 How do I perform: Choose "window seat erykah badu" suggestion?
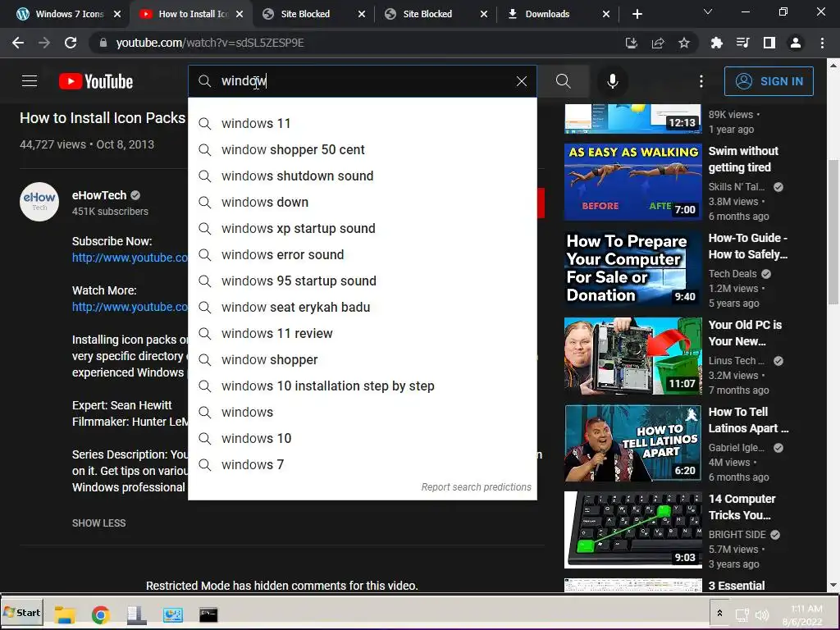coord(362,307)
